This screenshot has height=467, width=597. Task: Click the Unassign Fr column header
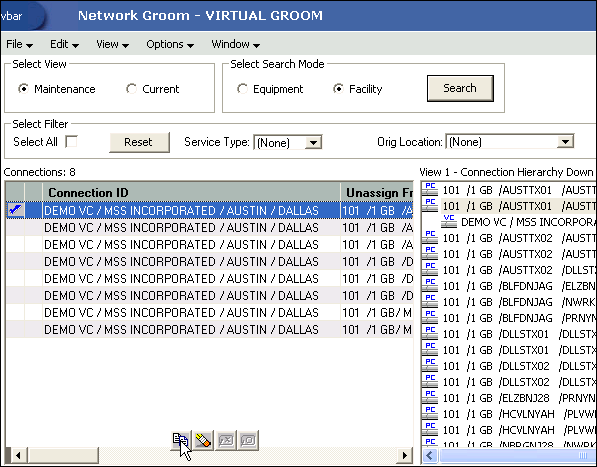coord(377,192)
